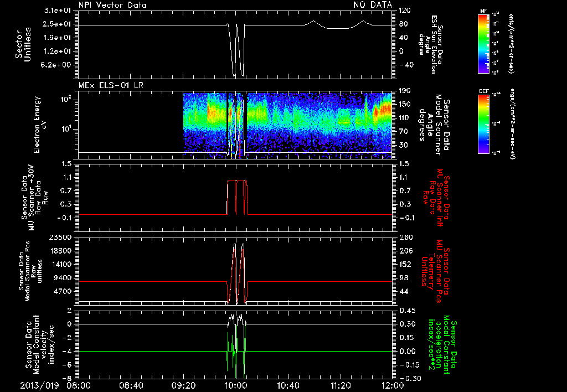567x392 pixels.
Task: Click the green "Model Constant acceleration" axis label
Action: [443, 343]
